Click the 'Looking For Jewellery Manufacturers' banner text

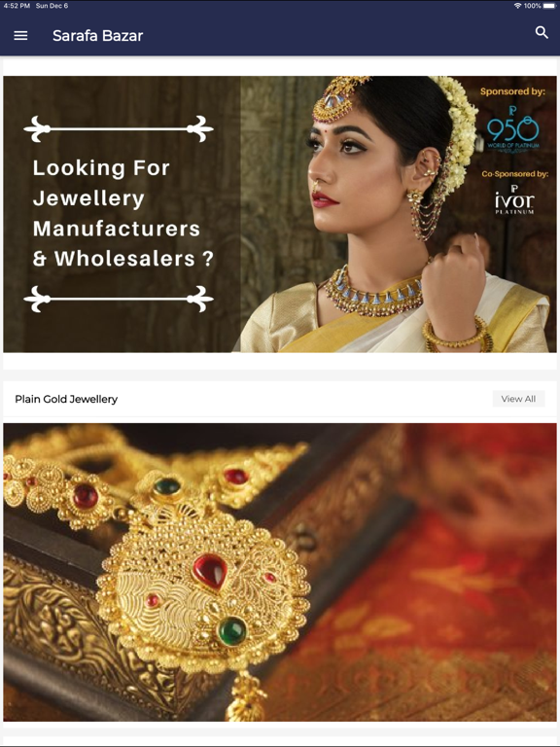click(122, 213)
